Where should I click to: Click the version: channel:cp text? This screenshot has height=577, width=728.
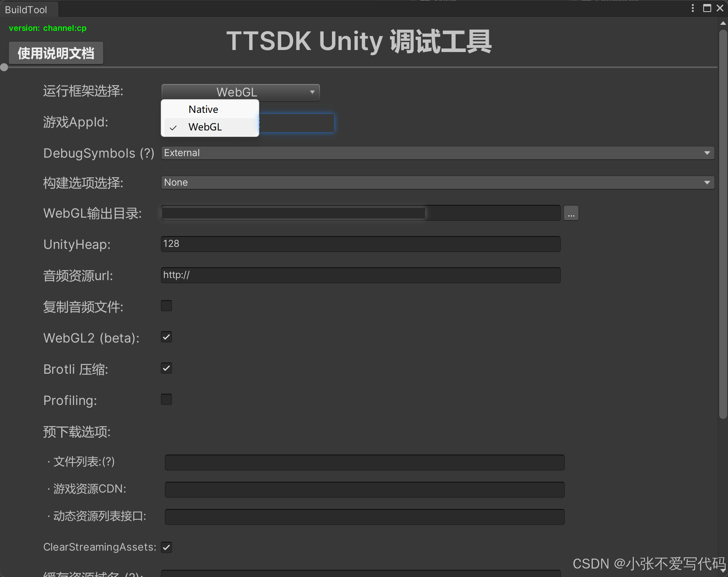(x=48, y=28)
